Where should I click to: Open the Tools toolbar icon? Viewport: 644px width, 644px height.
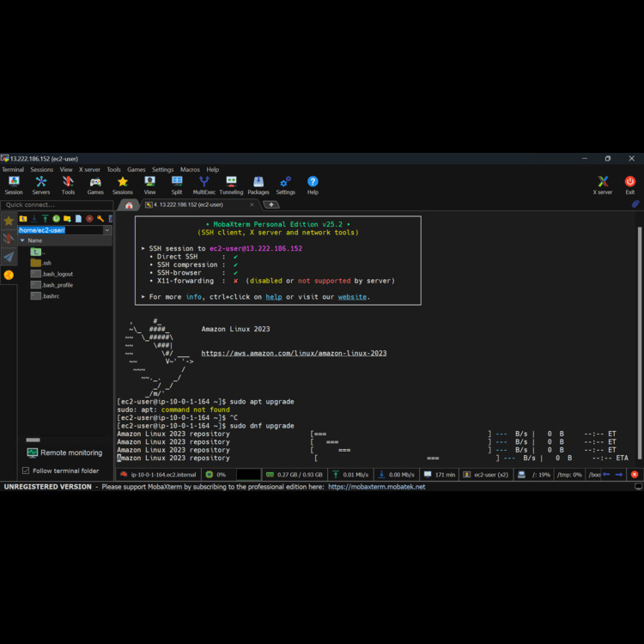68,185
